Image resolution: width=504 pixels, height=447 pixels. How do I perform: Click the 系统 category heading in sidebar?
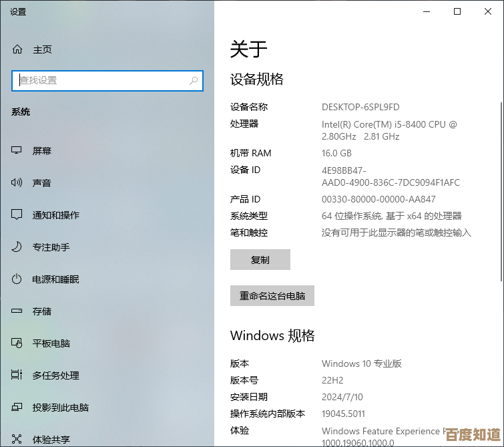21,112
